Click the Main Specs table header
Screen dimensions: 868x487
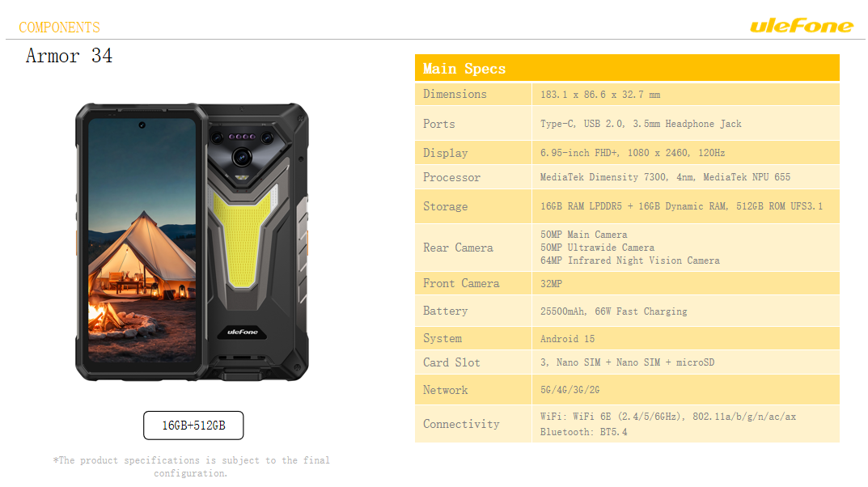627,68
